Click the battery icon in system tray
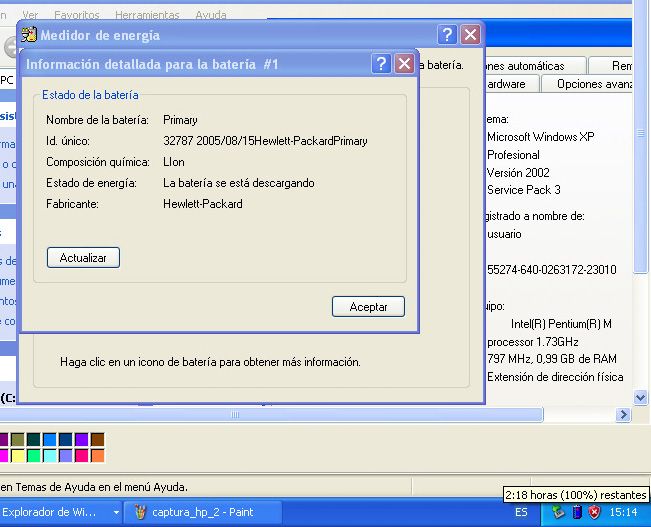Viewport: 651px width, 527px height. tap(577, 512)
